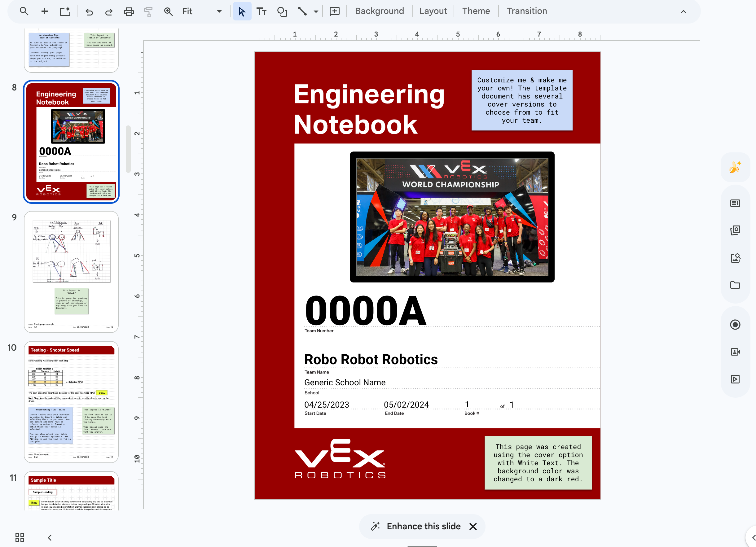The width and height of the screenshot is (756, 547).
Task: Expand the side panel arrow at bottom right
Action: point(752,537)
